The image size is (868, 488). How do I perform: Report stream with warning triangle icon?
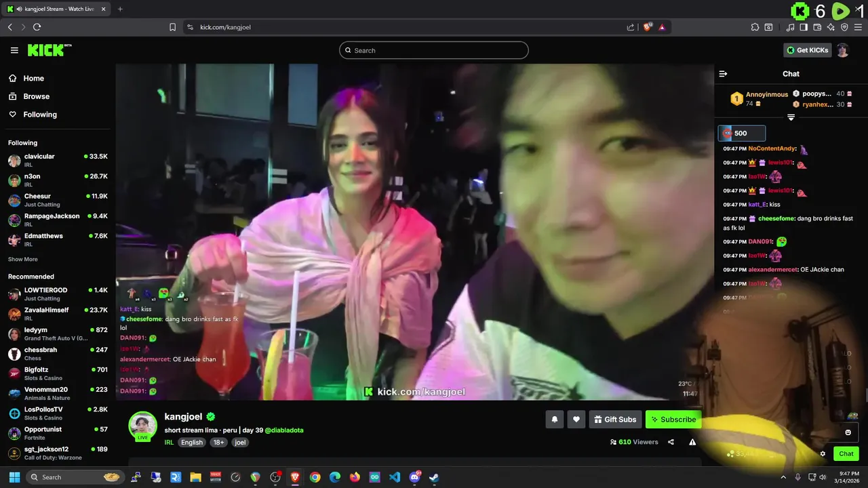click(692, 442)
